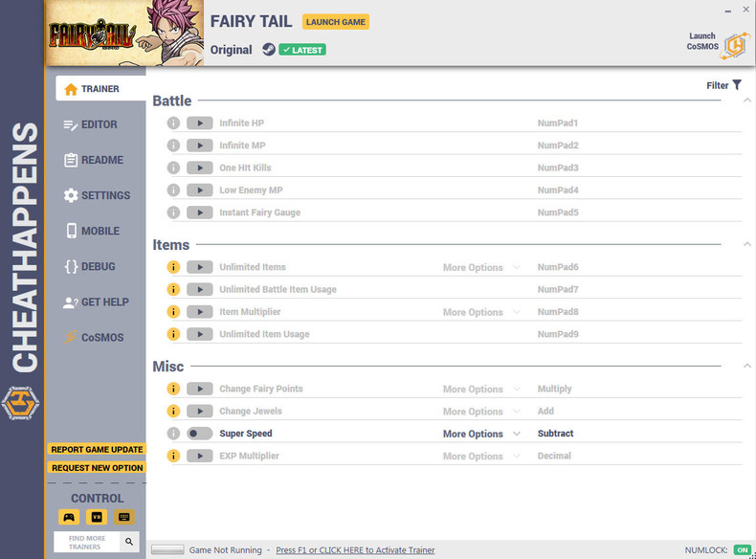756x559 pixels.
Task: Activate the Low Enemy MP play button
Action: (x=200, y=190)
